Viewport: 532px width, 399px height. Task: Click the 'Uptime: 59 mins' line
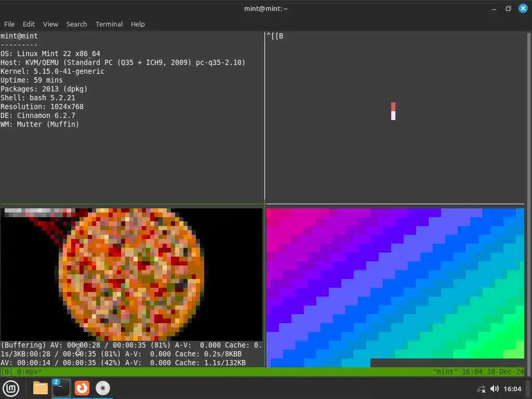click(32, 80)
